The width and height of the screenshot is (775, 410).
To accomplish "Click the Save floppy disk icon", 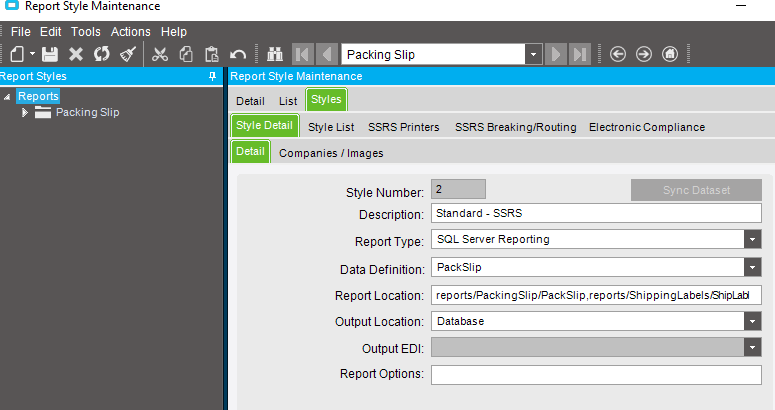I will [x=50, y=54].
